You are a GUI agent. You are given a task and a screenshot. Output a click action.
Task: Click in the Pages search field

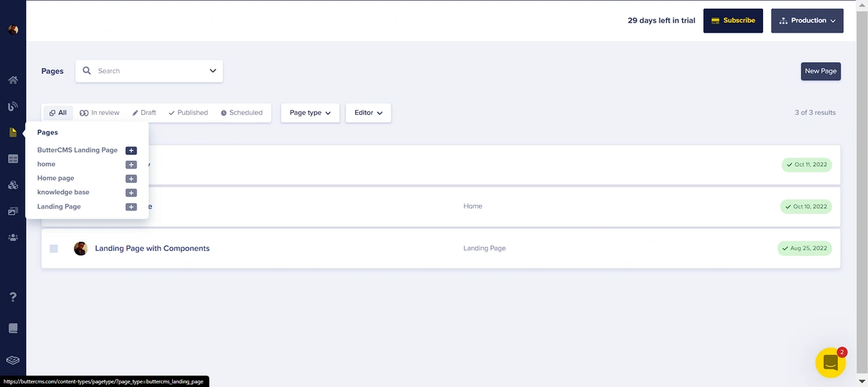[x=149, y=71]
